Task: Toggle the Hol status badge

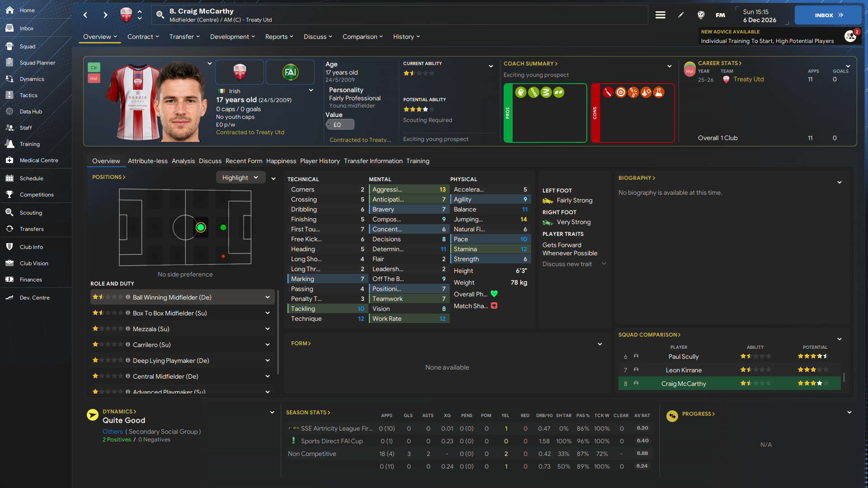Action: click(x=94, y=78)
